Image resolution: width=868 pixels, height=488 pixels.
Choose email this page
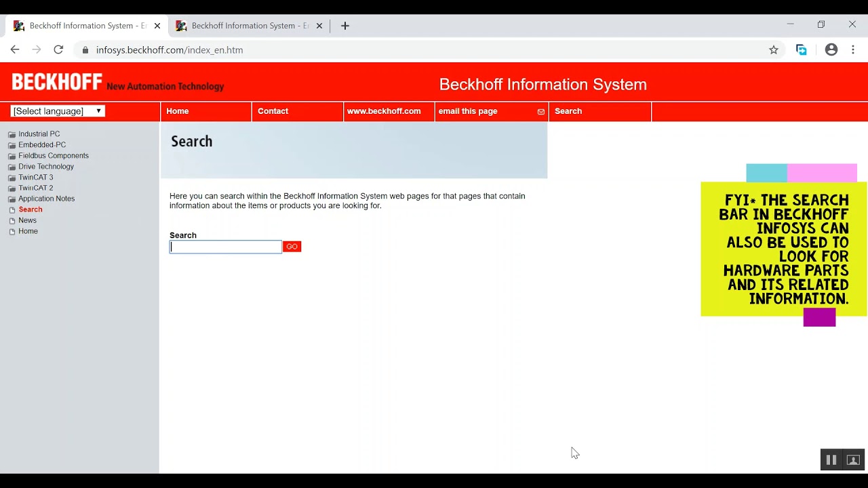[x=468, y=111]
